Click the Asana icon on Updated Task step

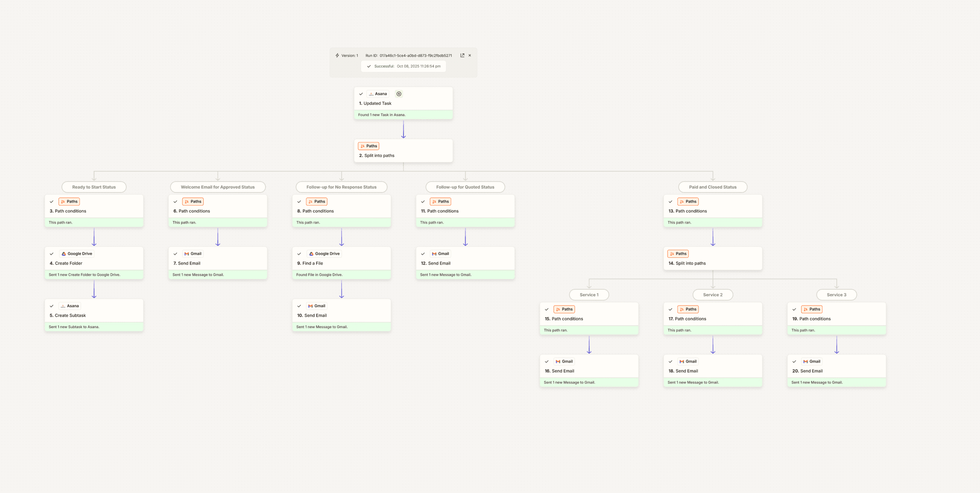point(372,94)
